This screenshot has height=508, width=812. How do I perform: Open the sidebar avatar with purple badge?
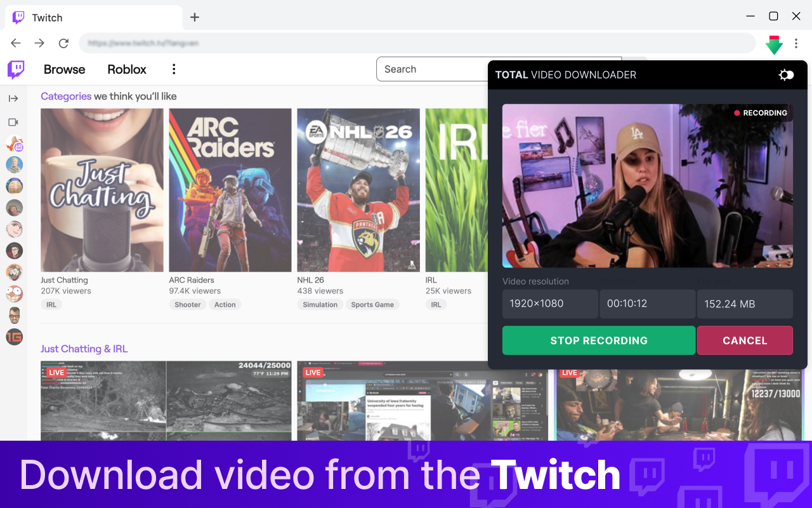click(x=14, y=144)
